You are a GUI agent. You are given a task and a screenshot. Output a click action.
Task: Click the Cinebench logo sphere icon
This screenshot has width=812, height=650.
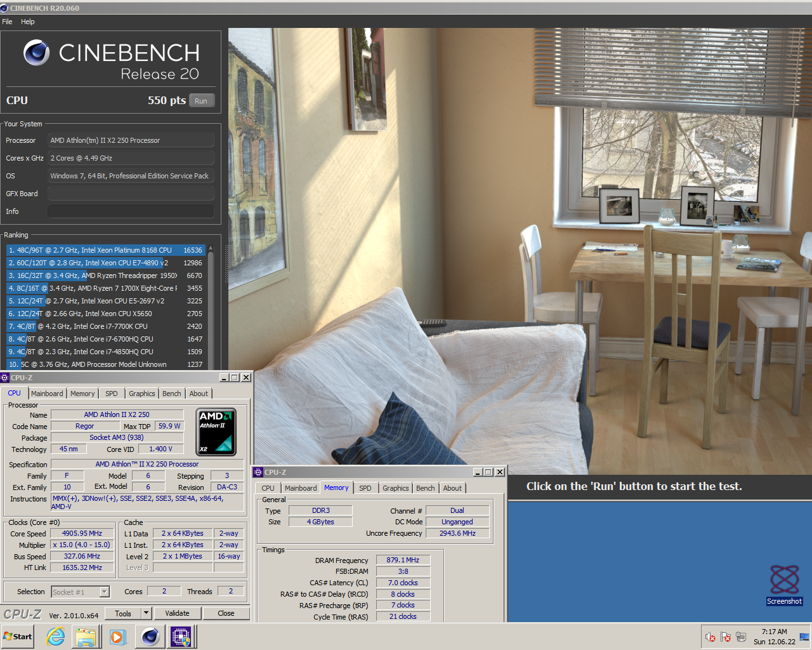click(37, 53)
